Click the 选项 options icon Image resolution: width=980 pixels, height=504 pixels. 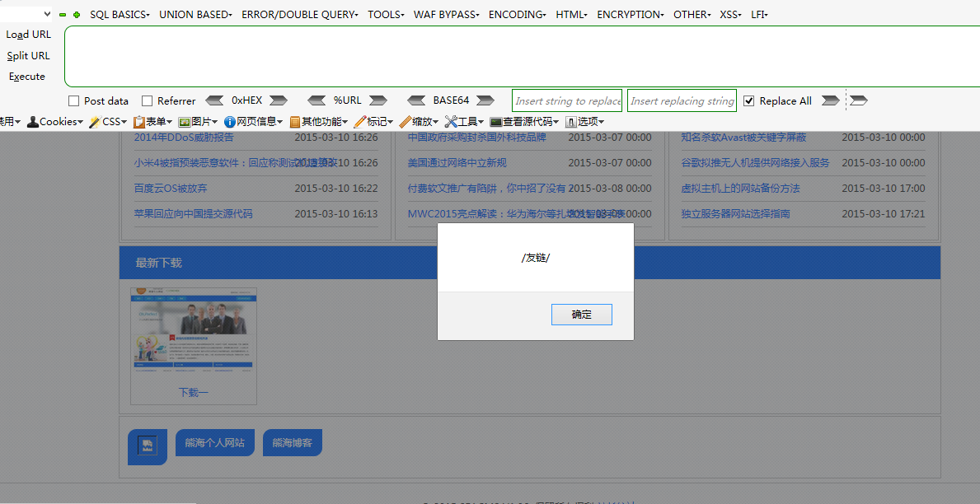pyautogui.click(x=570, y=122)
